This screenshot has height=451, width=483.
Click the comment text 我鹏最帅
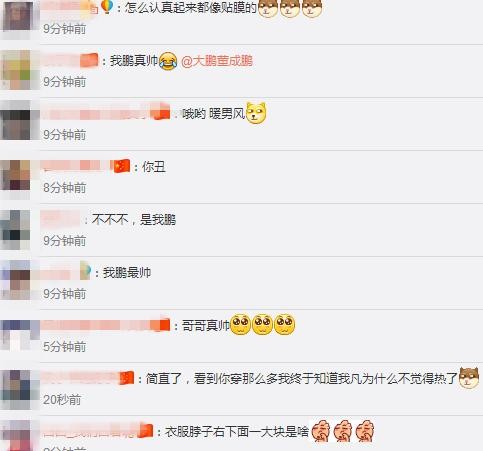pos(127,273)
